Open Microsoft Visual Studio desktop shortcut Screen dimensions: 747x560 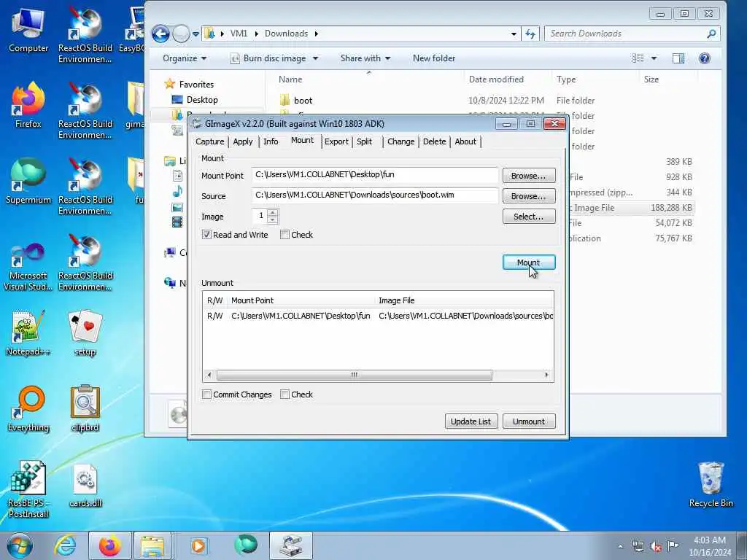coord(28,265)
